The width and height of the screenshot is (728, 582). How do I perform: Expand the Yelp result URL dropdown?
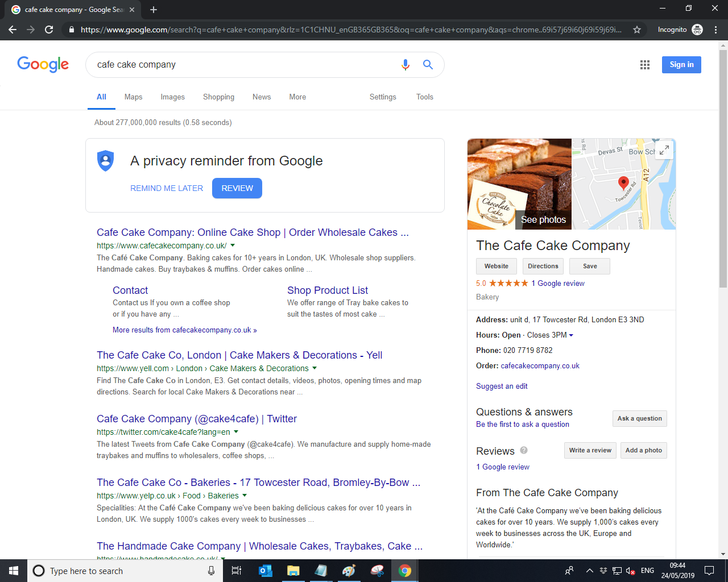(245, 496)
